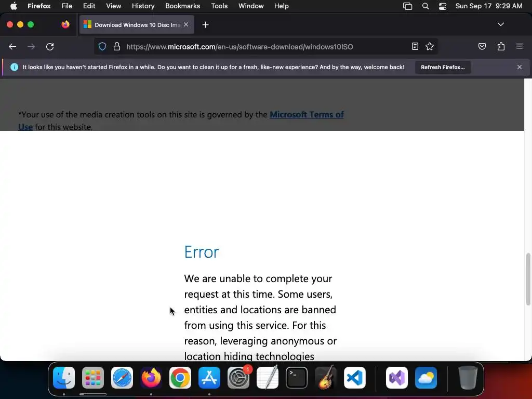Open System Settings from the Dock
Screen dimensions: 532x399
point(238,378)
